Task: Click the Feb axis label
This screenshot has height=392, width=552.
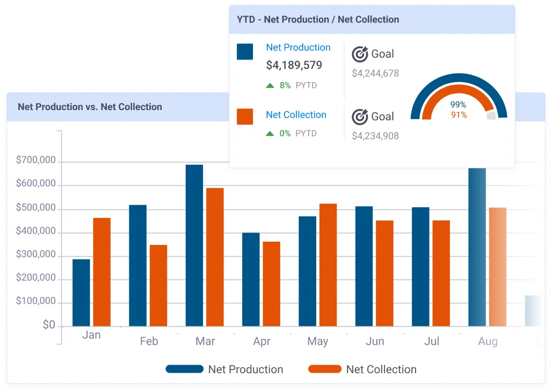Action: tap(149, 342)
